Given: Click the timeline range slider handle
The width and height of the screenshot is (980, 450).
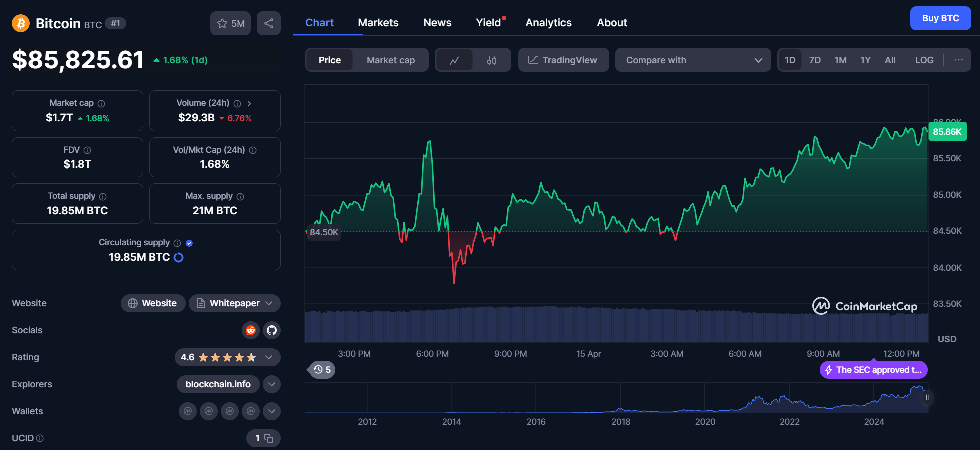Looking at the screenshot, I should tap(927, 397).
